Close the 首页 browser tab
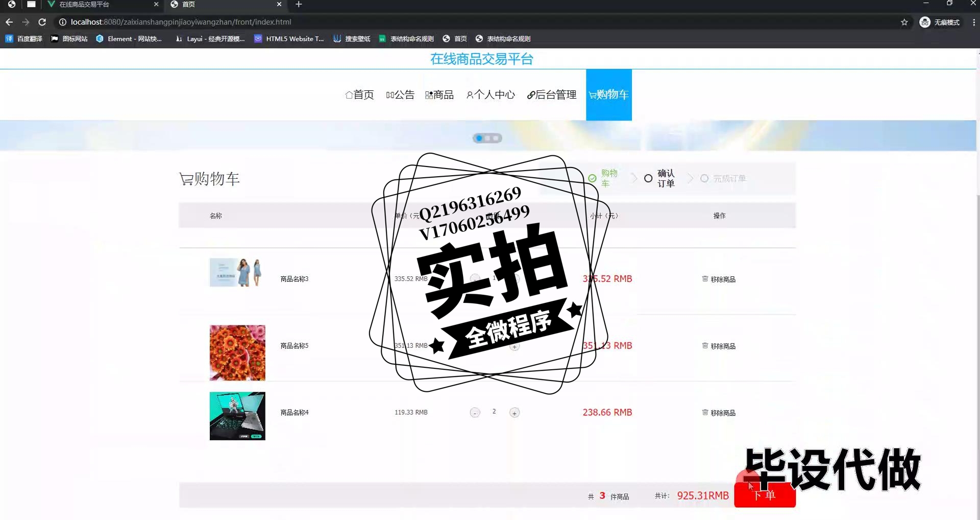980x520 pixels. [x=279, y=4]
